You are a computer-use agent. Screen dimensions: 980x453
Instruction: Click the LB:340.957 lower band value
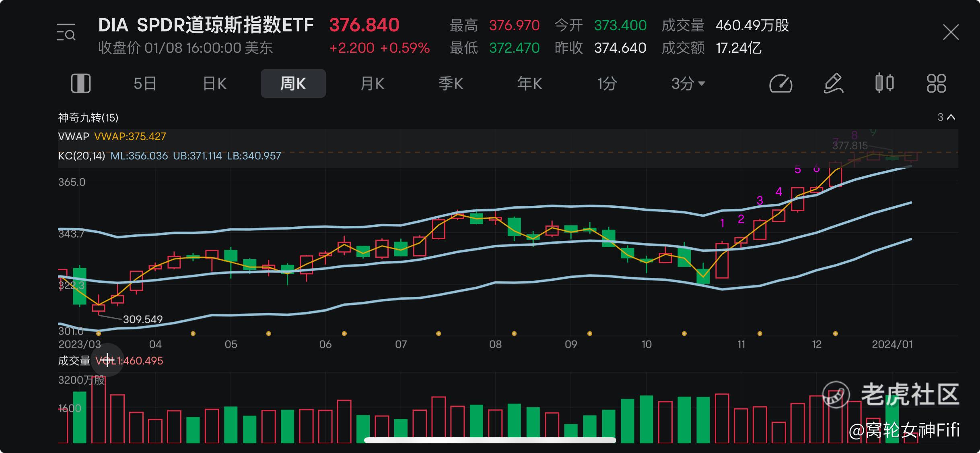[x=254, y=156]
